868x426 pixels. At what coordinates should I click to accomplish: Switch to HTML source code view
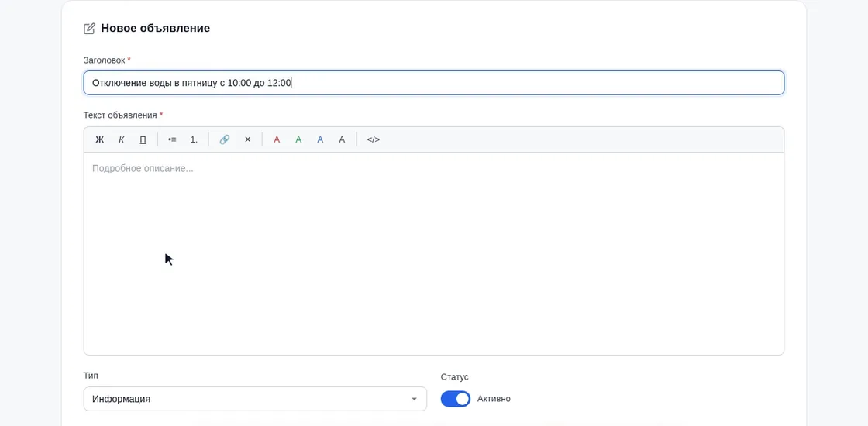click(374, 139)
